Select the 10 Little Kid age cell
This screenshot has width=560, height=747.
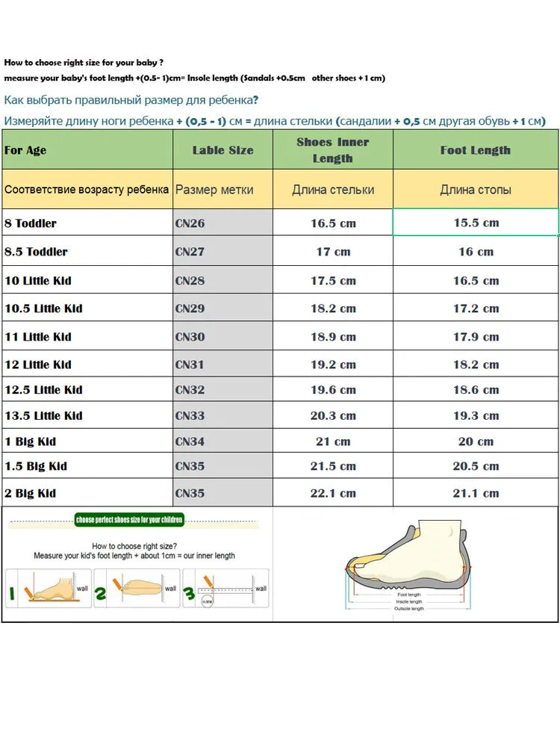coord(87,280)
